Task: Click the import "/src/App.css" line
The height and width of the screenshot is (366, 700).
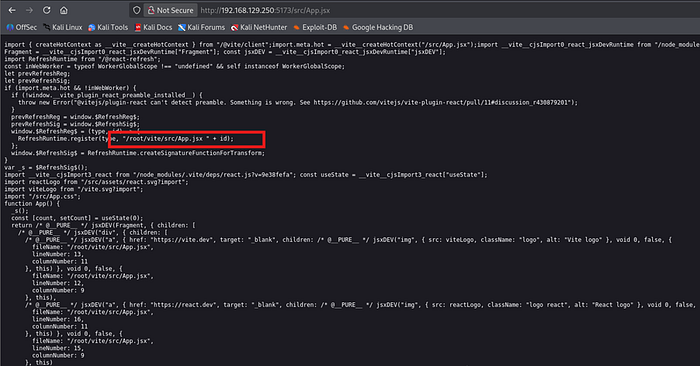Action: click(42, 196)
